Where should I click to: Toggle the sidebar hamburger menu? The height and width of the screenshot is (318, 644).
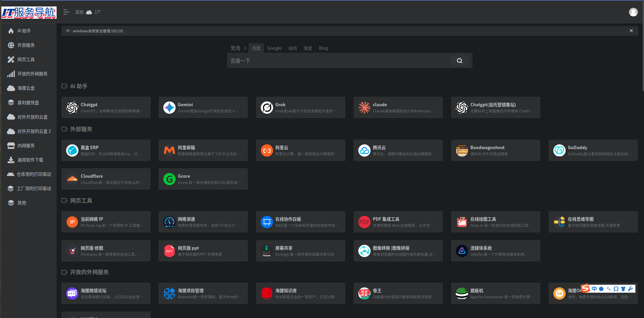click(x=66, y=12)
